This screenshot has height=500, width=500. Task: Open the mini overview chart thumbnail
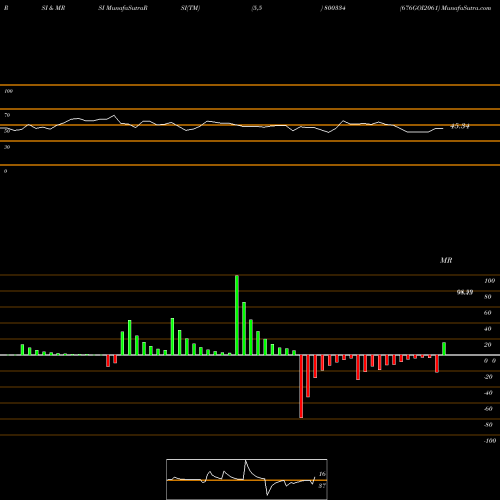click(247, 479)
